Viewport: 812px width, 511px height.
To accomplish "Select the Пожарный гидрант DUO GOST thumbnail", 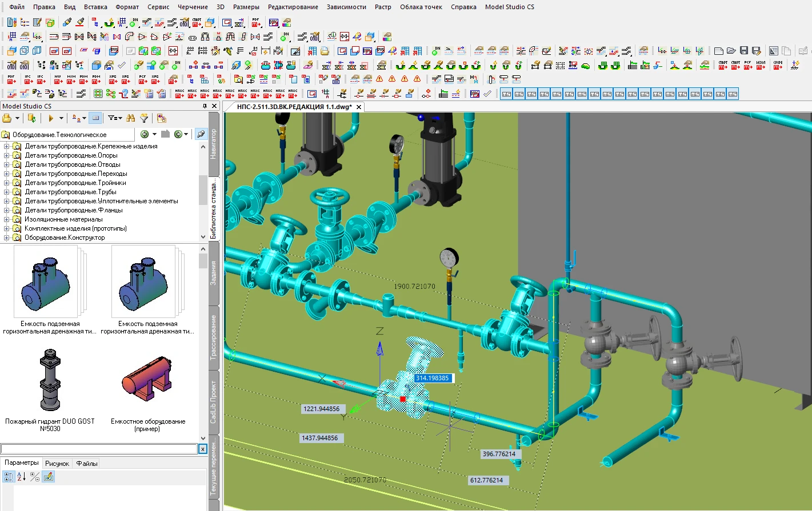I will click(50, 381).
